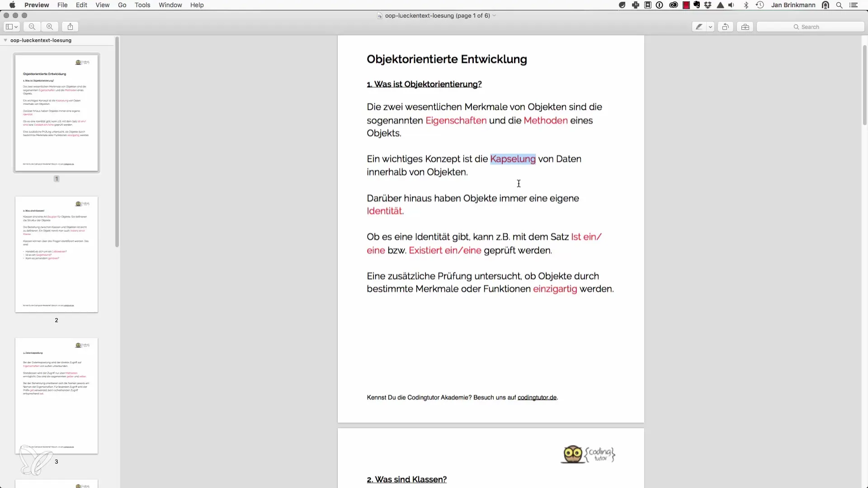Open the View menu

click(x=102, y=5)
